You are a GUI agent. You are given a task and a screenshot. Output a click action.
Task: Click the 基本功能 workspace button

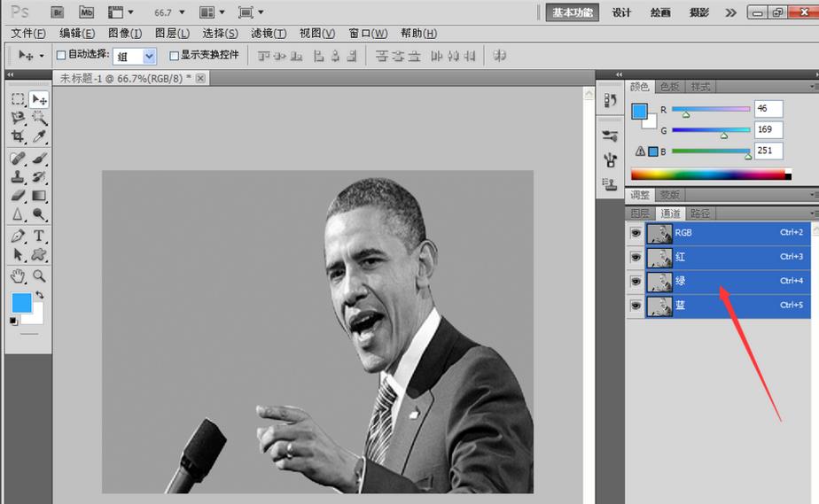click(x=572, y=12)
